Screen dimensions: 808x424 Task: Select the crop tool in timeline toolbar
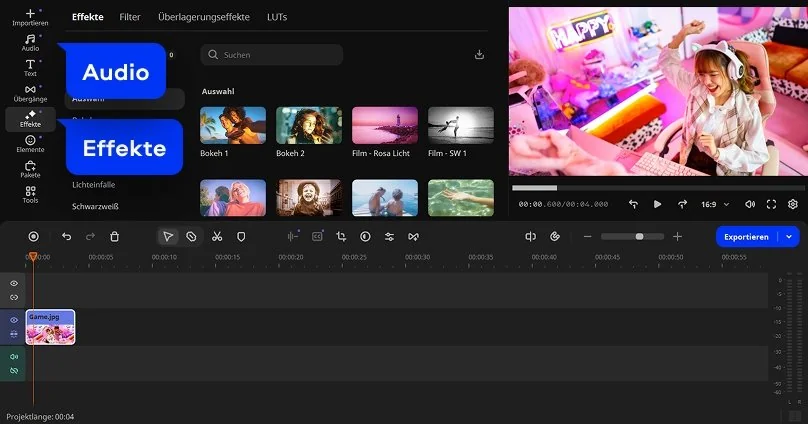pos(341,236)
